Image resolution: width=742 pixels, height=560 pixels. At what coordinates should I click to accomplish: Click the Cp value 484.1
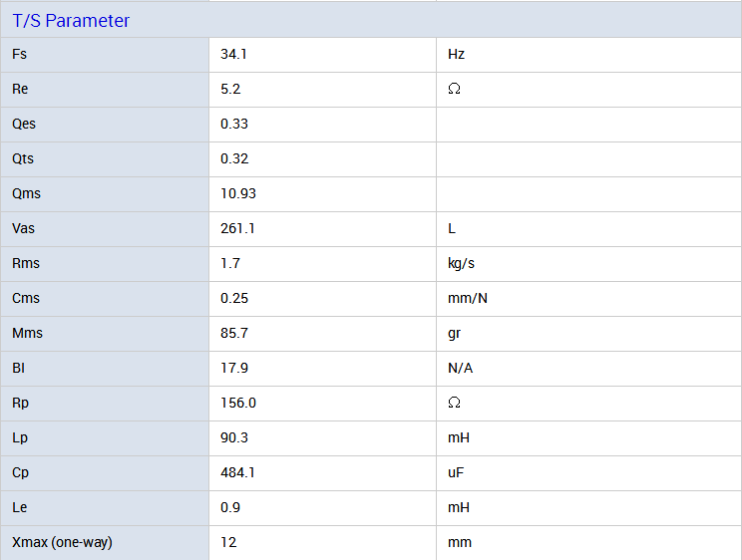pyautogui.click(x=237, y=472)
